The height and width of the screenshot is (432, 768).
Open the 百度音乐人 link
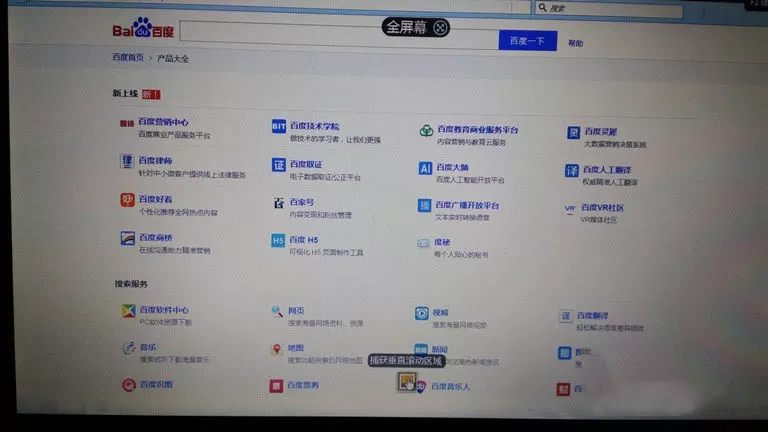(x=450, y=387)
